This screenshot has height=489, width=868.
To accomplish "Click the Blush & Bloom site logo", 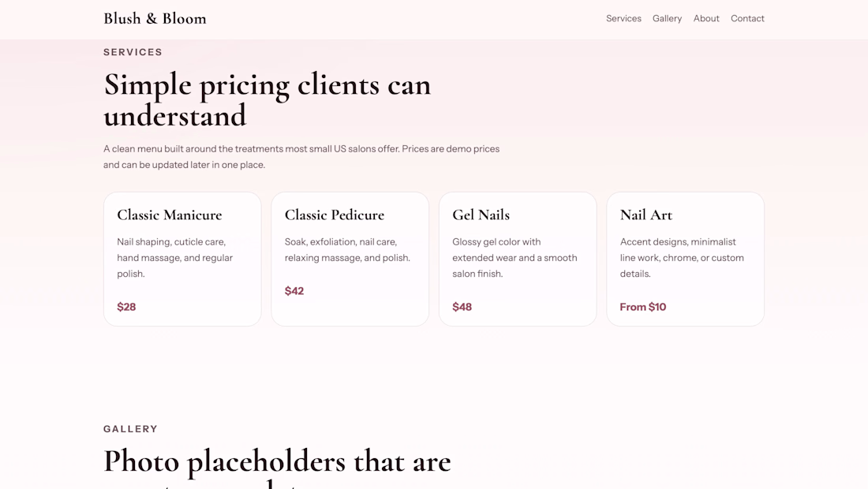I will tap(155, 18).
